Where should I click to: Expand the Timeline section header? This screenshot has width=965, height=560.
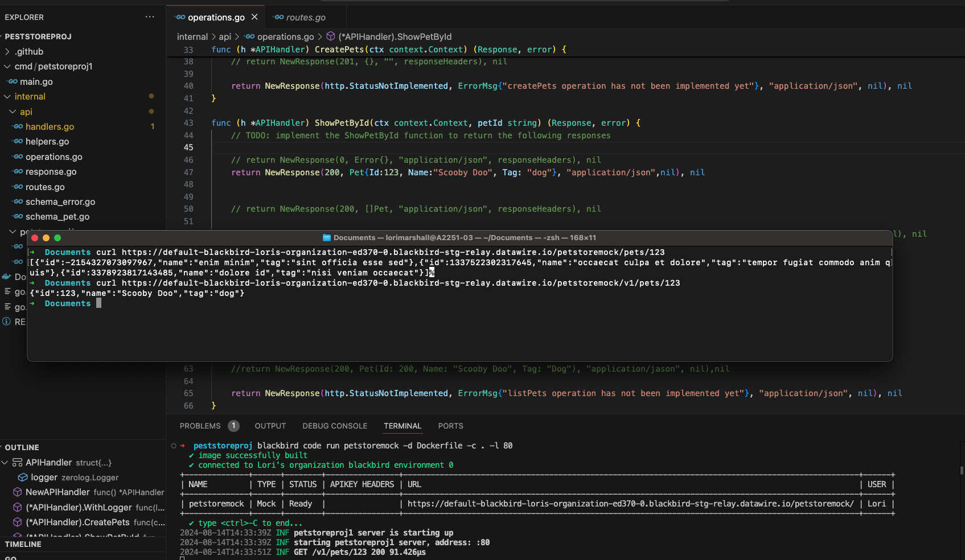23,545
